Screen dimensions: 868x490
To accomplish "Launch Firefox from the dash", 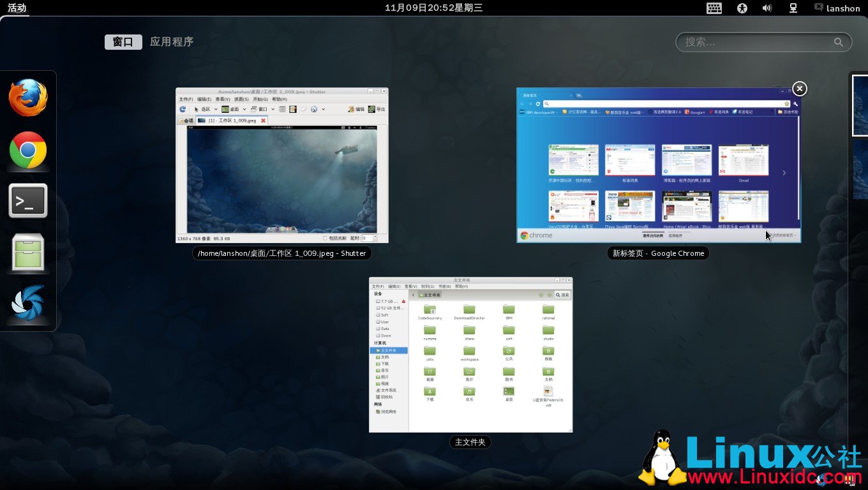I will (28, 98).
